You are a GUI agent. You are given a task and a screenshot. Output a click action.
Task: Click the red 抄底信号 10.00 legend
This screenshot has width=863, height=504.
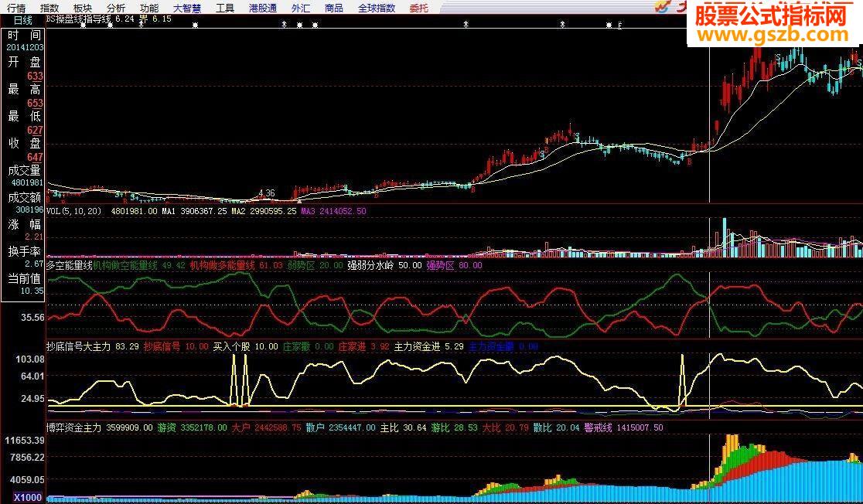(176, 346)
